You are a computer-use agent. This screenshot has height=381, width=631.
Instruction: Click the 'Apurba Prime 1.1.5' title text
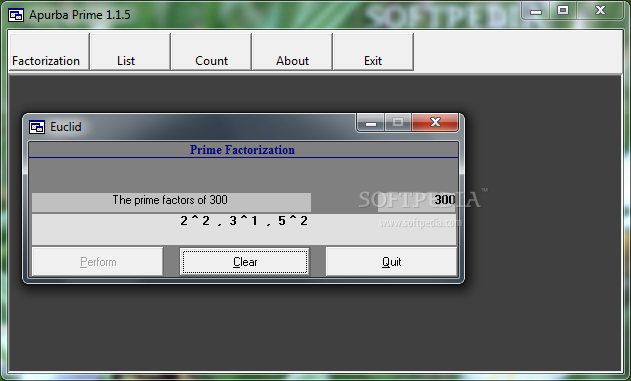tap(80, 15)
